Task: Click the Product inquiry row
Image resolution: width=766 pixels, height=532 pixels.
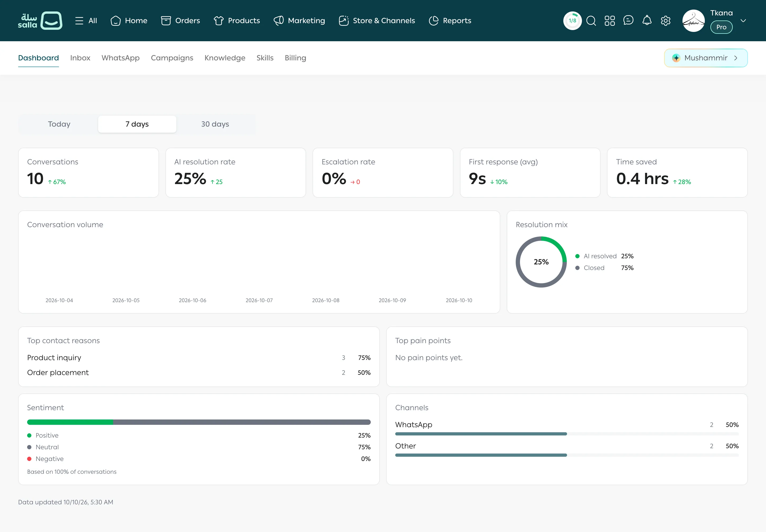Action: pyautogui.click(x=199, y=358)
